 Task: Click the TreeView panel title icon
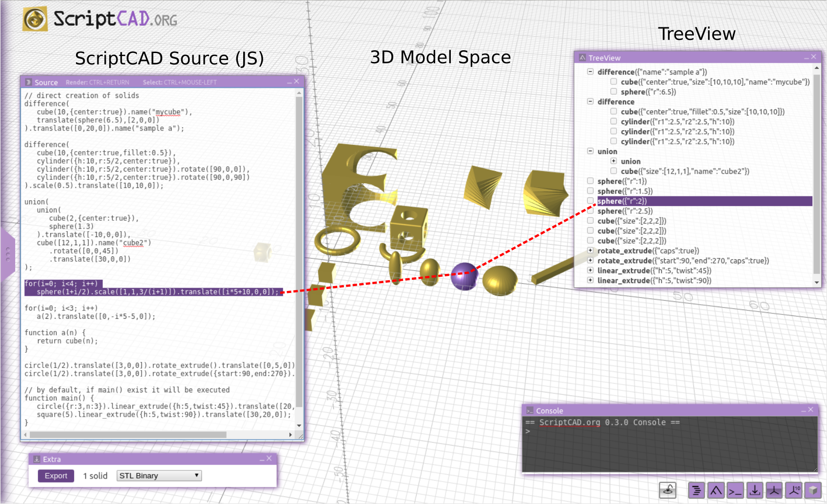click(x=582, y=58)
